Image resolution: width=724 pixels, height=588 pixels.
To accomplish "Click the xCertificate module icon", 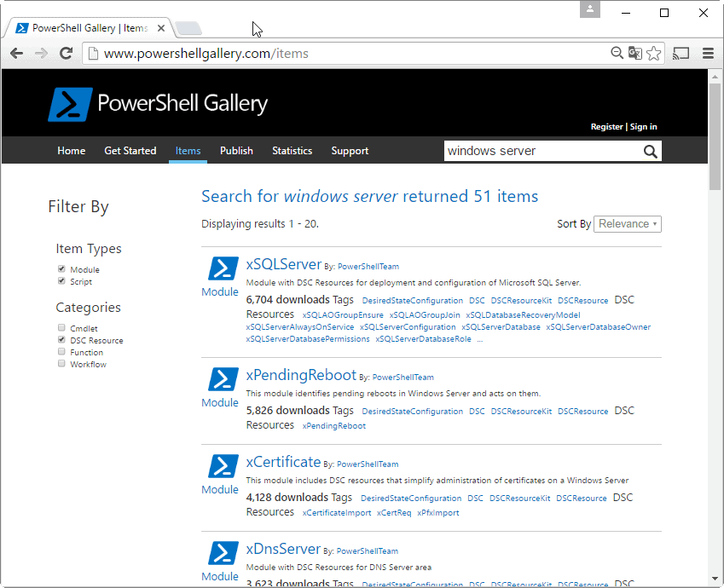I will pyautogui.click(x=223, y=465).
